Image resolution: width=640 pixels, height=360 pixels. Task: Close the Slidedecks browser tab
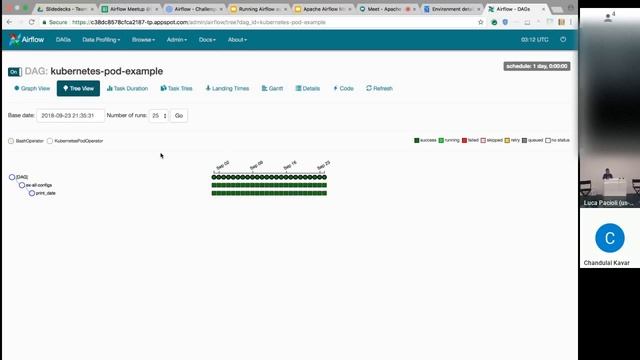pyautogui.click(x=92, y=9)
